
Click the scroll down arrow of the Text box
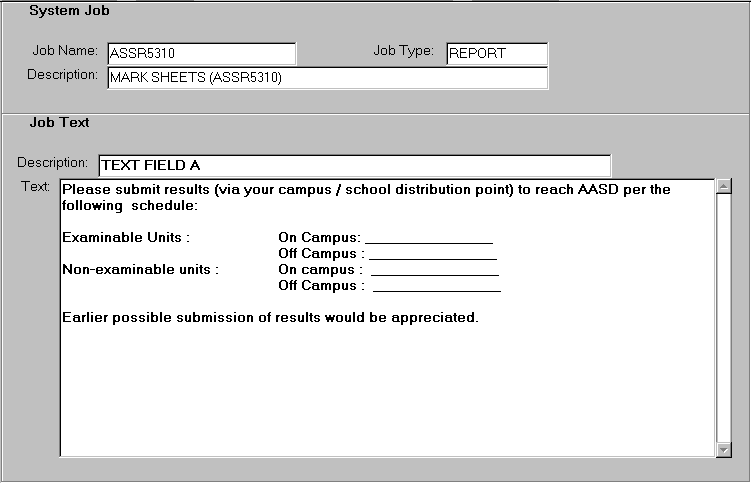[725, 450]
